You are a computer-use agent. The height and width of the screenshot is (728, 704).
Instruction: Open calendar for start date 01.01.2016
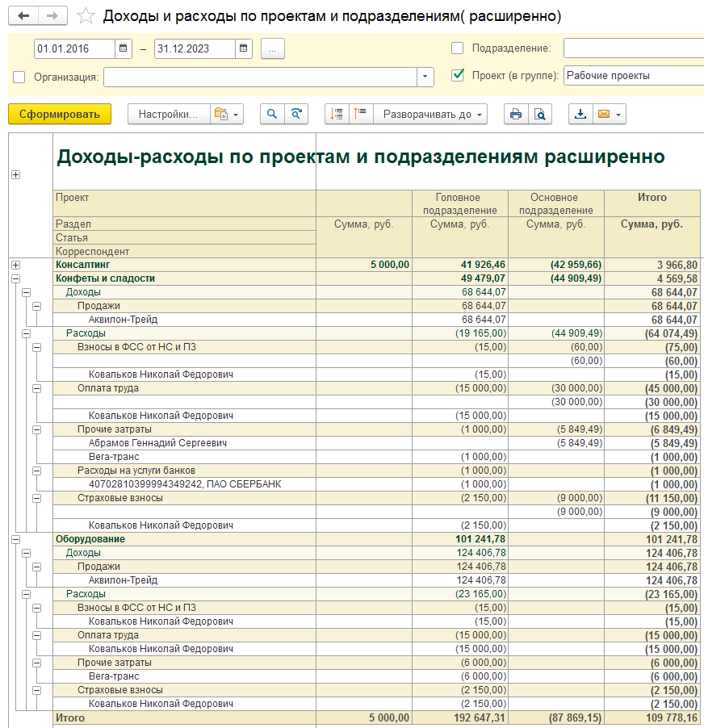coord(123,48)
